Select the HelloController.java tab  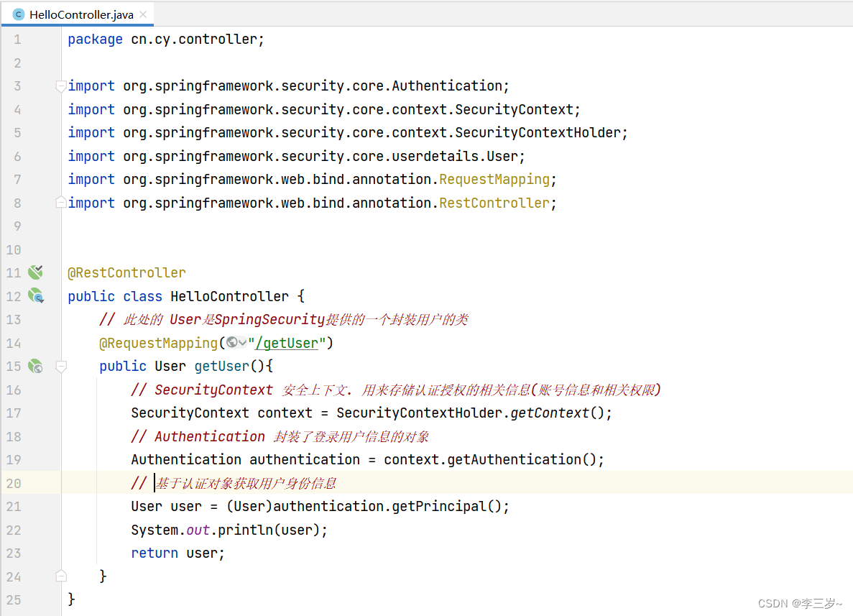[80, 14]
